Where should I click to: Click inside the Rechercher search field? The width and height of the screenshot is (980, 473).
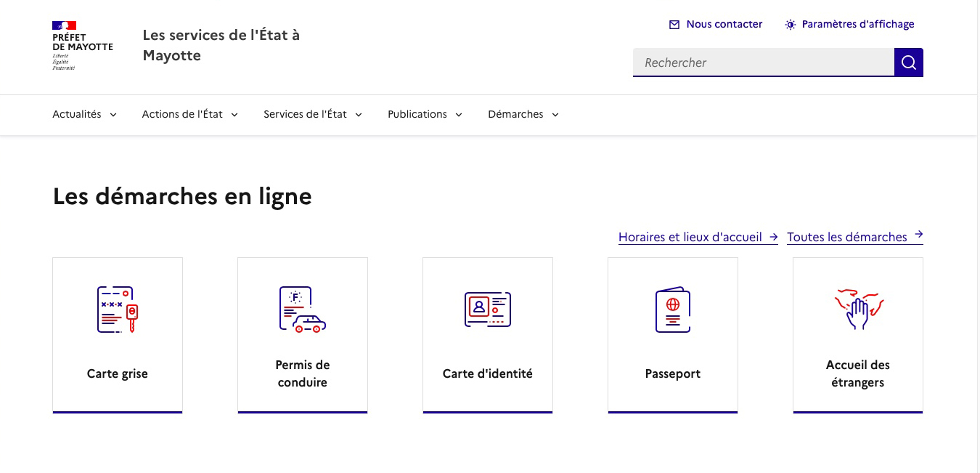[762, 62]
